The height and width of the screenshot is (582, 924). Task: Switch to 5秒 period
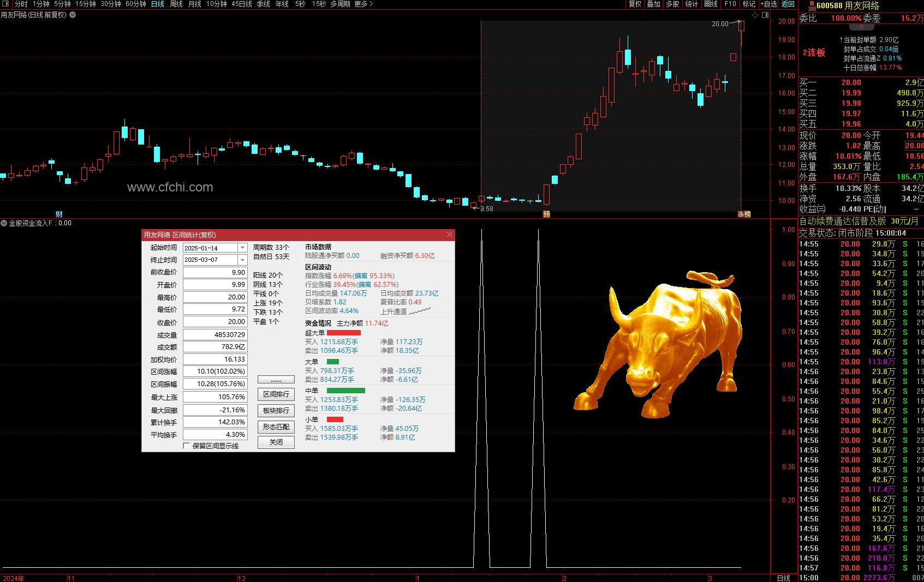300,4
